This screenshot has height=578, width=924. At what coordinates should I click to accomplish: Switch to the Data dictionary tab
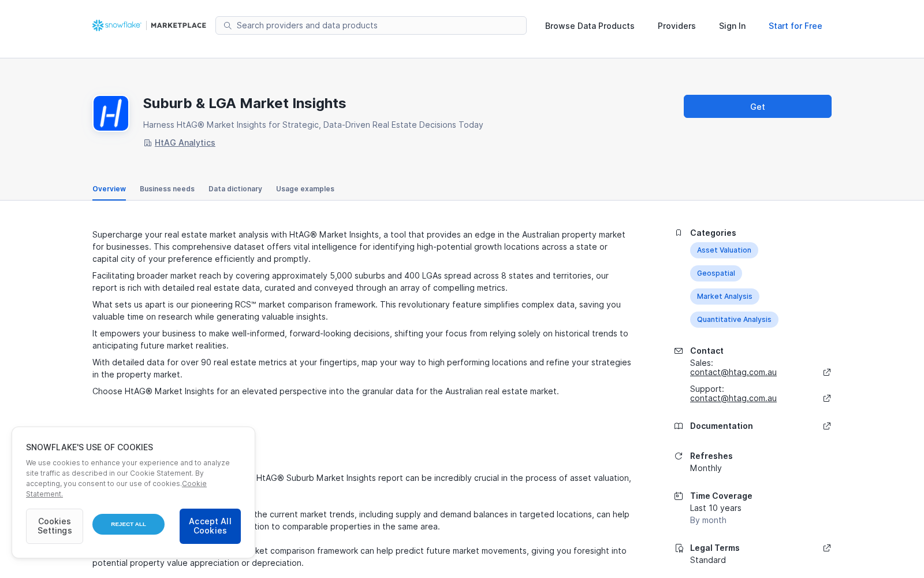[235, 189]
